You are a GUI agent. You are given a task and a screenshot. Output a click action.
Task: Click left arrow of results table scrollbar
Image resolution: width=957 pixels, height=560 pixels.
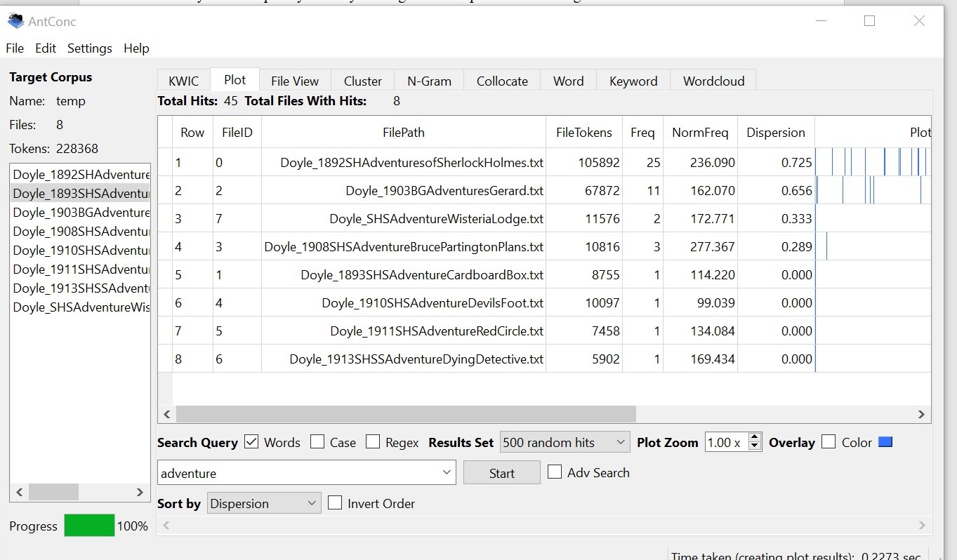(166, 415)
